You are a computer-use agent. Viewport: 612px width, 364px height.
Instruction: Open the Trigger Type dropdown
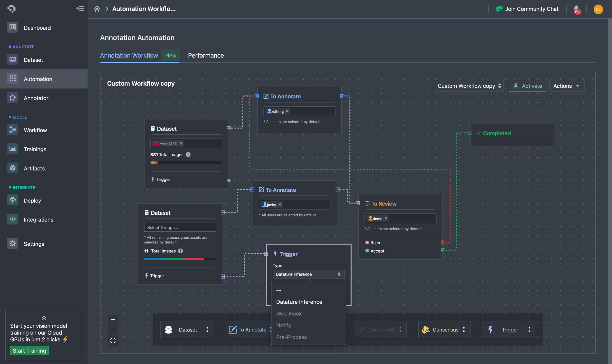(x=308, y=274)
